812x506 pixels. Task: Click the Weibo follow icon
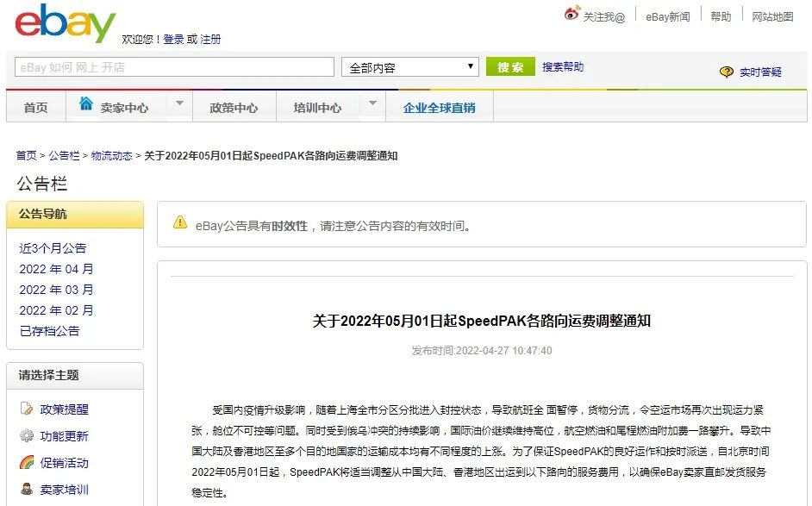pyautogui.click(x=572, y=14)
